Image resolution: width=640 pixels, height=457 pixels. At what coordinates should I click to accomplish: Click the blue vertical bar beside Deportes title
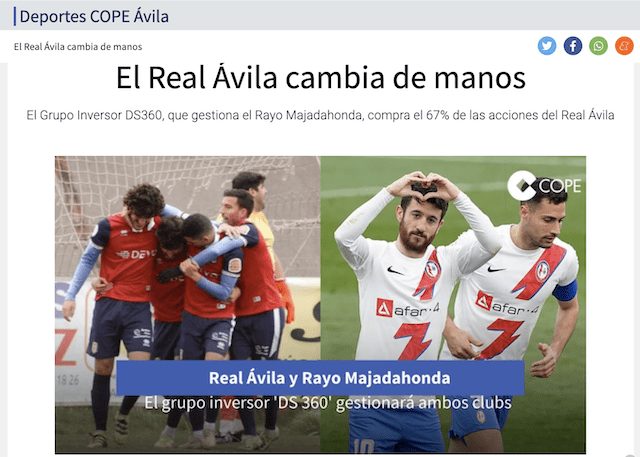pyautogui.click(x=15, y=17)
